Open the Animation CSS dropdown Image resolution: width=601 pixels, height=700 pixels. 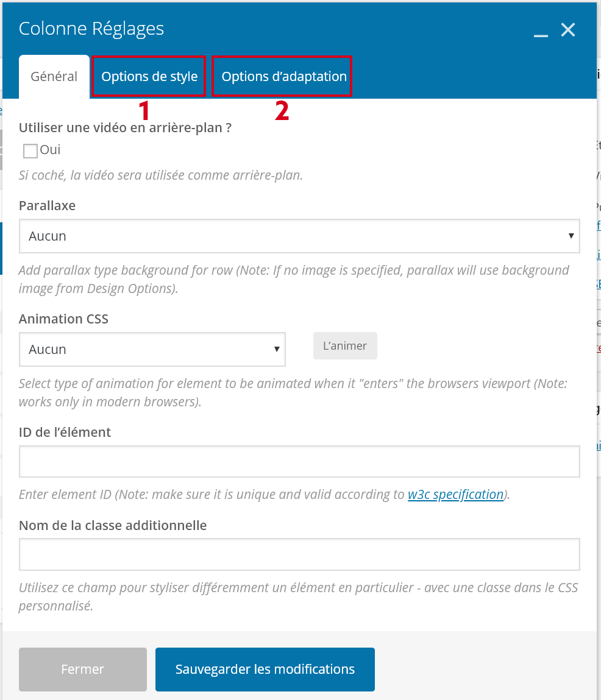[152, 349]
